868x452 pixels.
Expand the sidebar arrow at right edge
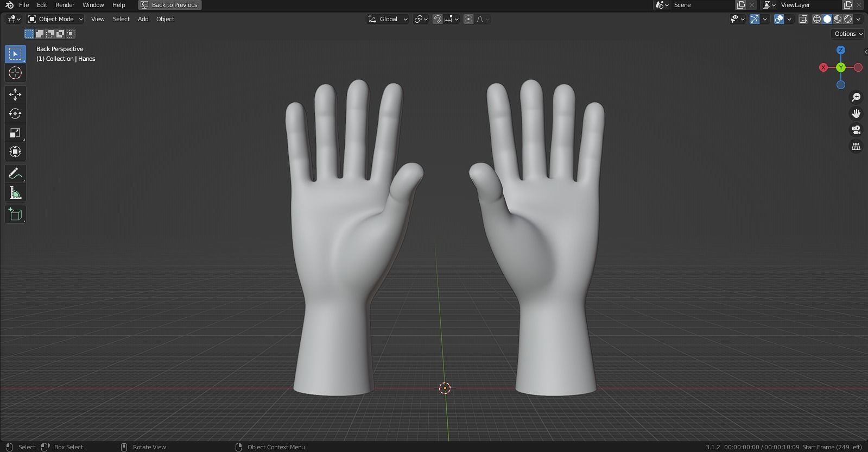(865, 52)
